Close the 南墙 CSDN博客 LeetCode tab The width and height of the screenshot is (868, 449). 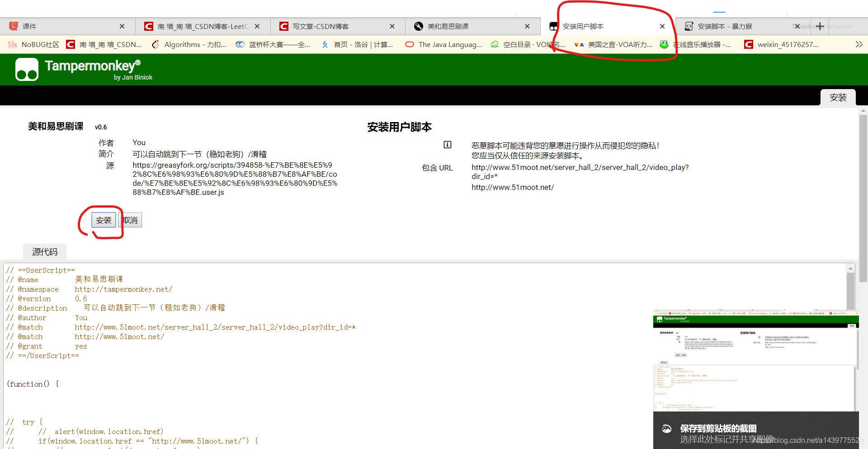pyautogui.click(x=257, y=26)
